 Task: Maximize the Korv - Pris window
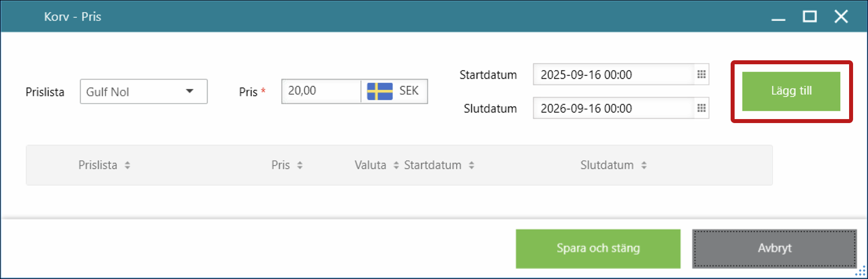click(x=810, y=17)
